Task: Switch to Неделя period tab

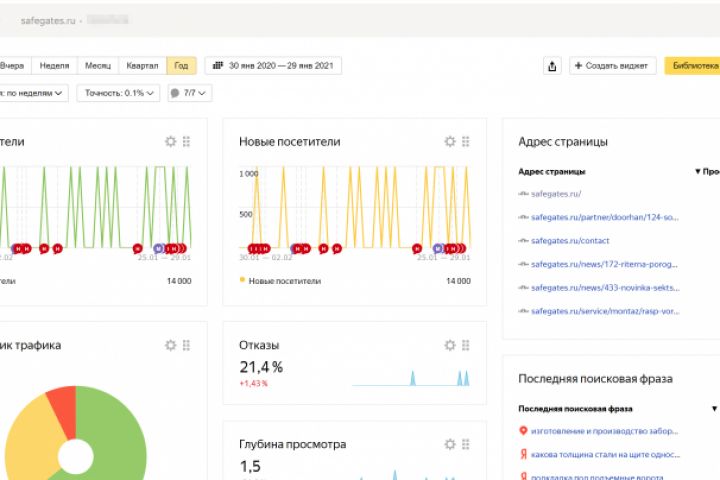Action: pyautogui.click(x=54, y=66)
